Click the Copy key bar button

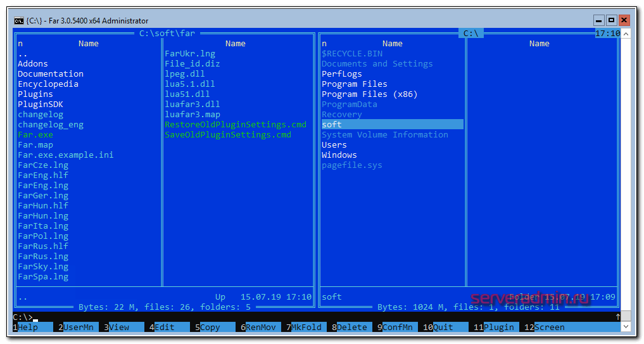210,328
